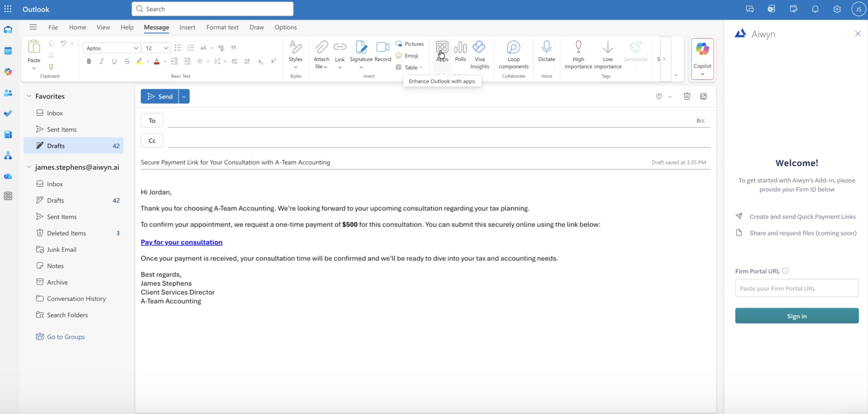
Task: Expand the Styles dropdown
Action: click(296, 67)
